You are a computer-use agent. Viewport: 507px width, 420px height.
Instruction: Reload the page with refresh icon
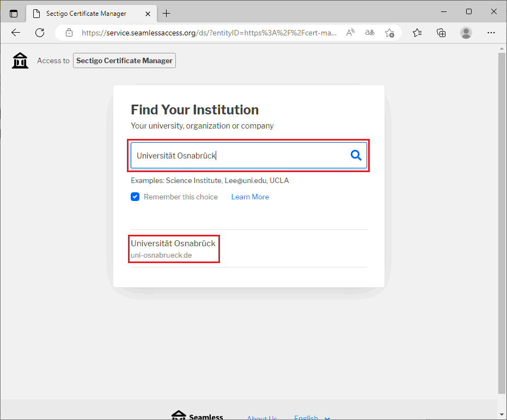coord(40,33)
